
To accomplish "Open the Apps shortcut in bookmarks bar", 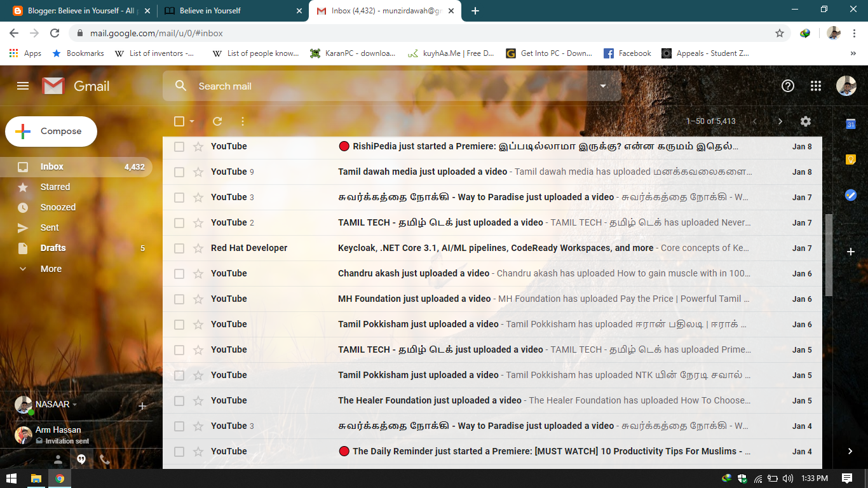I will pyautogui.click(x=25, y=53).
